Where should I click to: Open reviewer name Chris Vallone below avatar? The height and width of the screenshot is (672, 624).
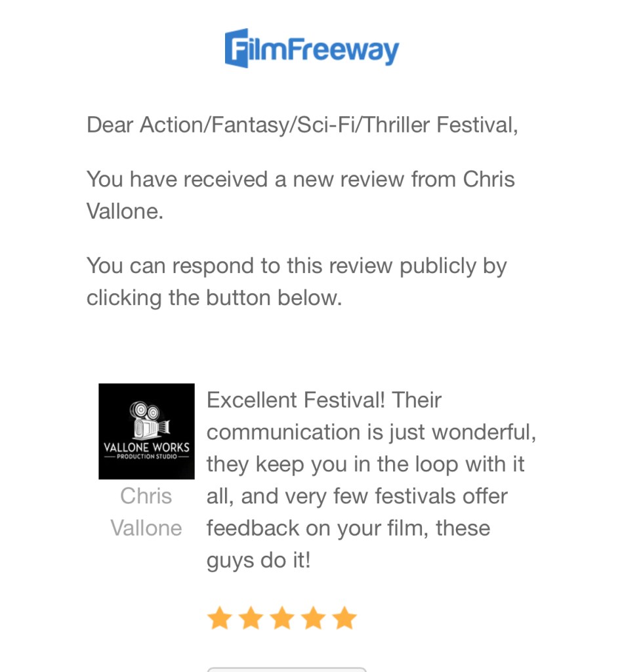click(x=146, y=512)
